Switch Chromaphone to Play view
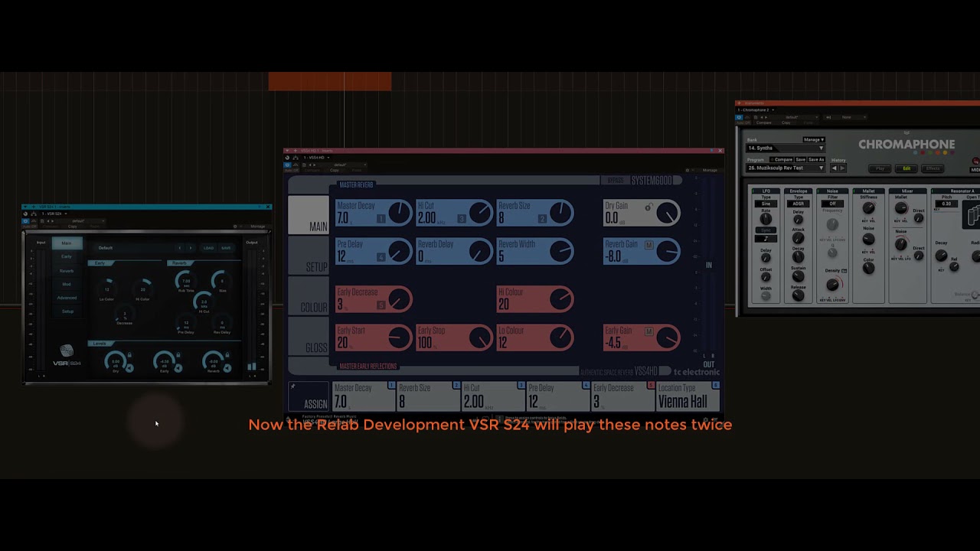980x551 pixels. click(x=880, y=168)
